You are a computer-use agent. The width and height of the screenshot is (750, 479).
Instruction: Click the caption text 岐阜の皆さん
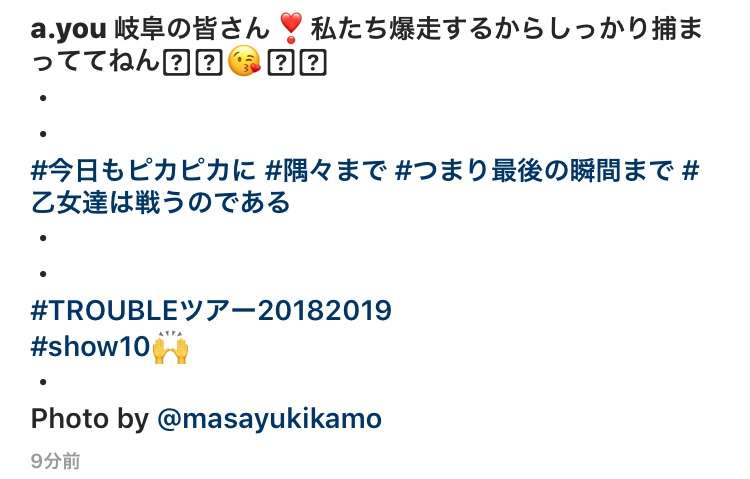(x=192, y=29)
